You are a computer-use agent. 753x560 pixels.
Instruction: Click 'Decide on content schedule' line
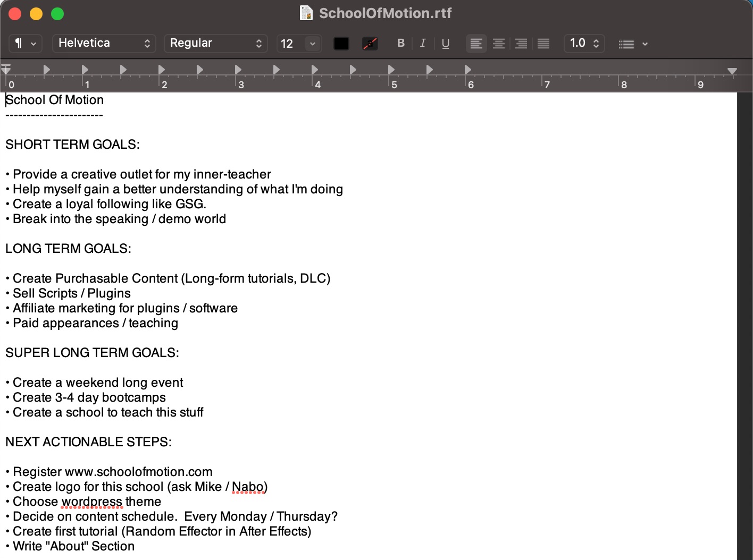click(x=172, y=516)
